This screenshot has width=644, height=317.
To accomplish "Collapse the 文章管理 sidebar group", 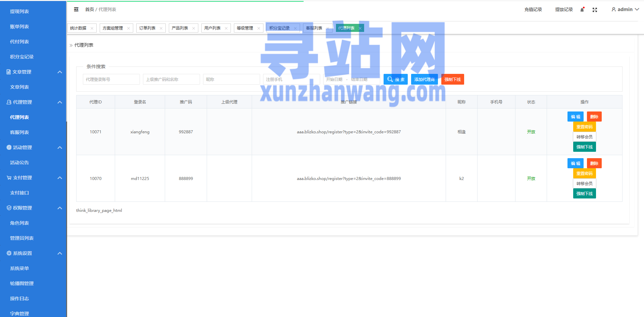I will point(60,72).
